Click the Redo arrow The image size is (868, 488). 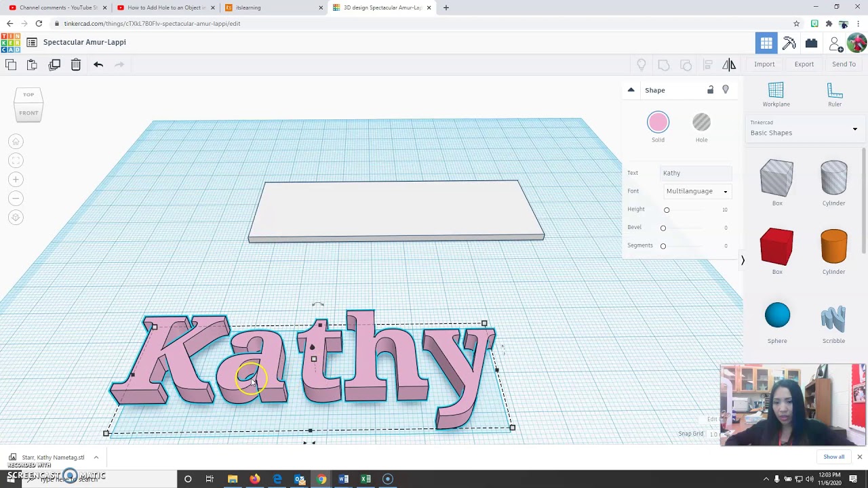pyautogui.click(x=119, y=64)
